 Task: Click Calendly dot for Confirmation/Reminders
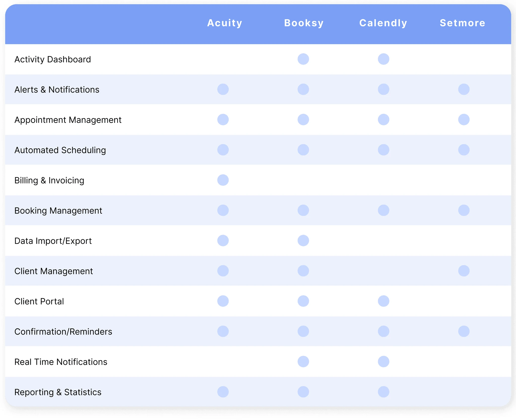(x=383, y=331)
